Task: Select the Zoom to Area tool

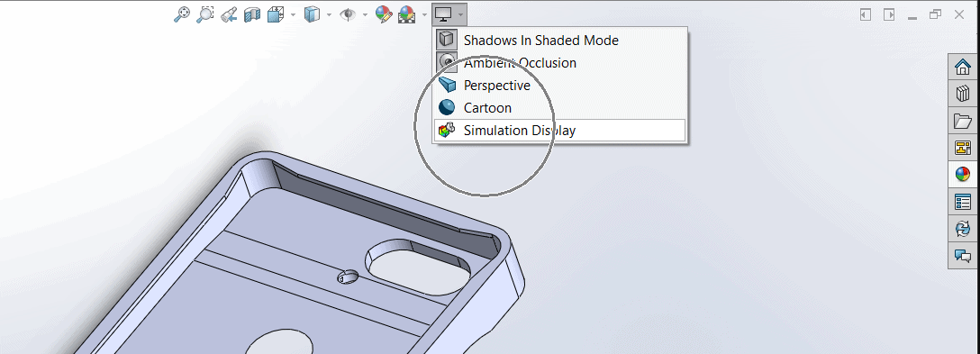Action: click(205, 14)
